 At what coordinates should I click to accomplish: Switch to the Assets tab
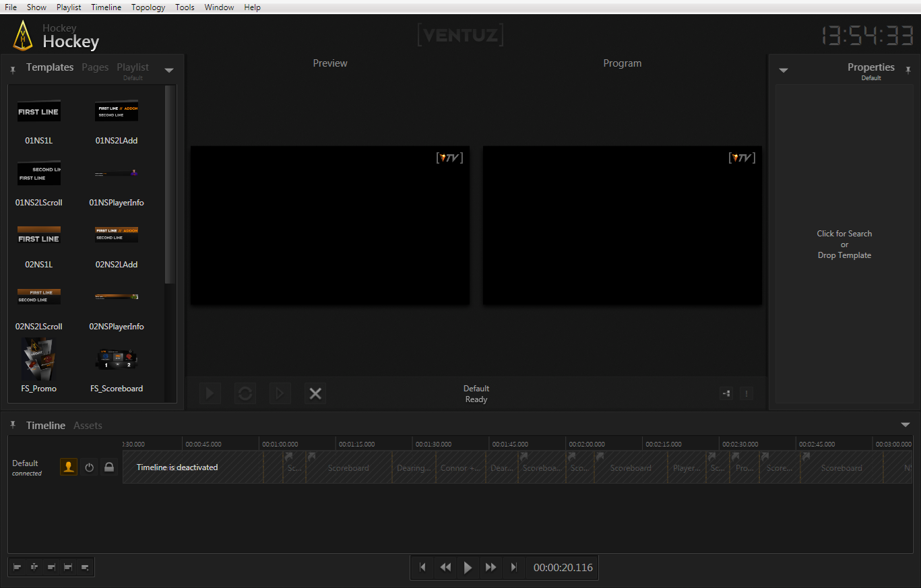tap(88, 426)
